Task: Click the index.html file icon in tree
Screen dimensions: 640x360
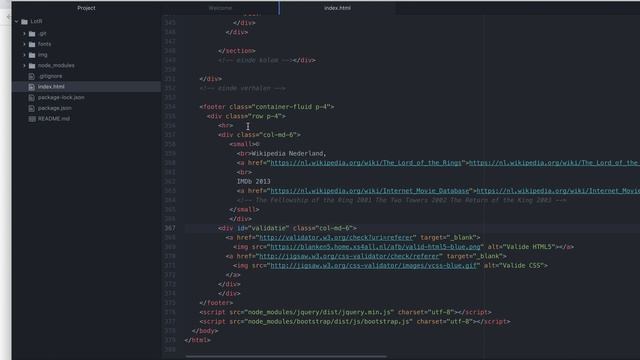Action: [31, 87]
